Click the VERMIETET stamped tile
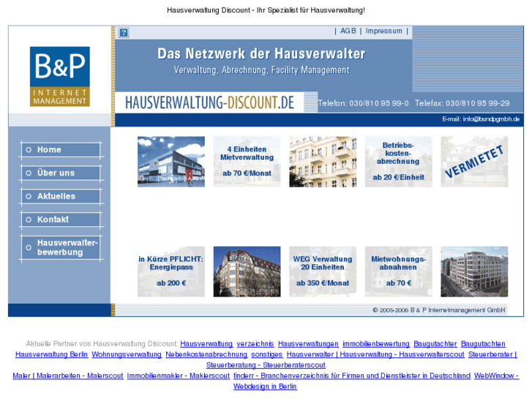 click(x=474, y=162)
